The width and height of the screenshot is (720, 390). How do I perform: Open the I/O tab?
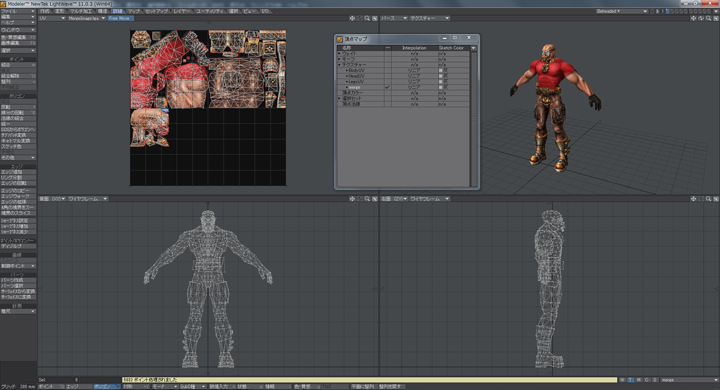[265, 11]
